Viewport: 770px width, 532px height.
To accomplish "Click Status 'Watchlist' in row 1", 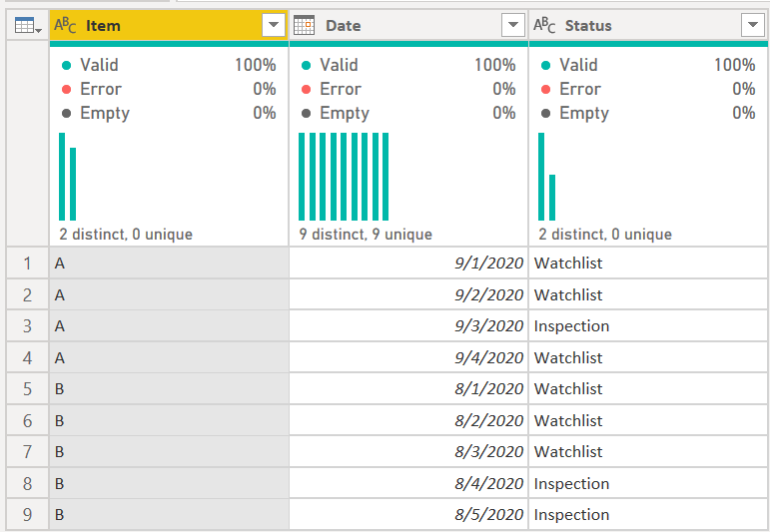I will click(x=648, y=264).
